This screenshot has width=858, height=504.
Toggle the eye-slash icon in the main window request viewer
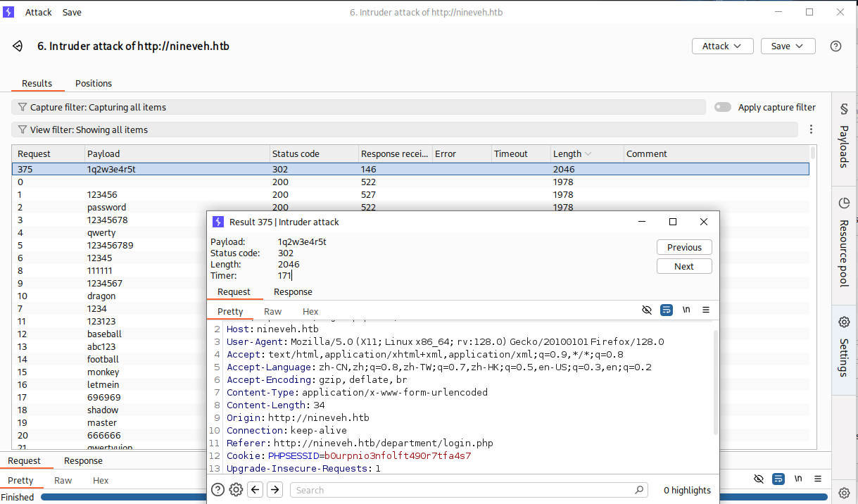click(x=759, y=478)
